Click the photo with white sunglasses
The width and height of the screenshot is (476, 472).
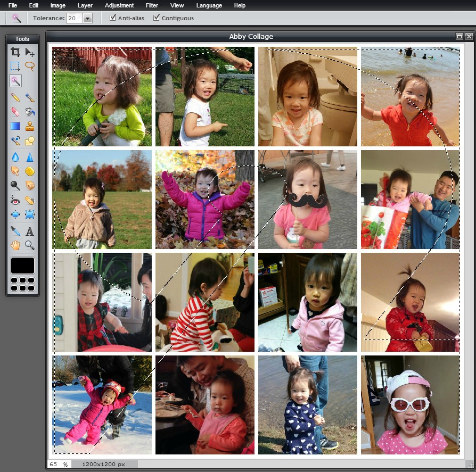[410, 405]
